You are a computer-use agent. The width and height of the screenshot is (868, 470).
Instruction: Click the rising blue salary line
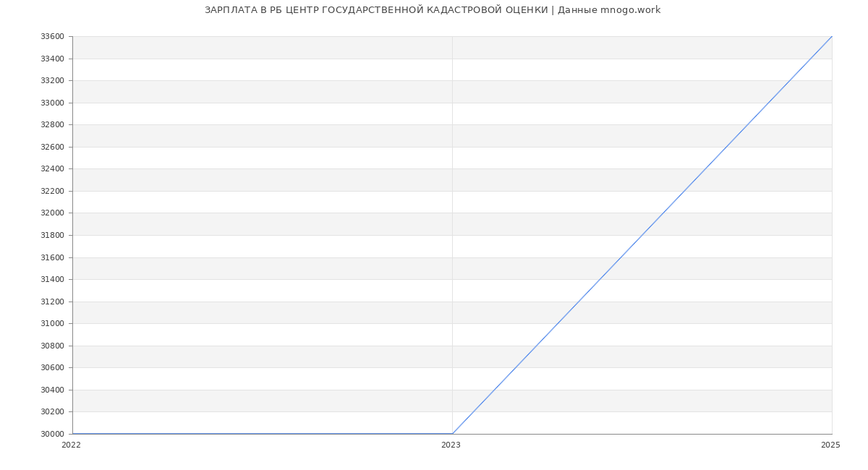[642, 235]
